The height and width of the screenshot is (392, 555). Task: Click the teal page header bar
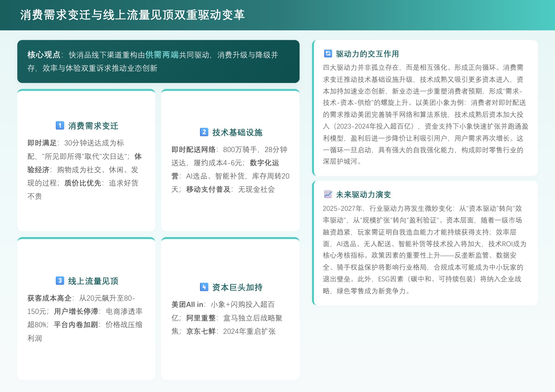coord(277,14)
